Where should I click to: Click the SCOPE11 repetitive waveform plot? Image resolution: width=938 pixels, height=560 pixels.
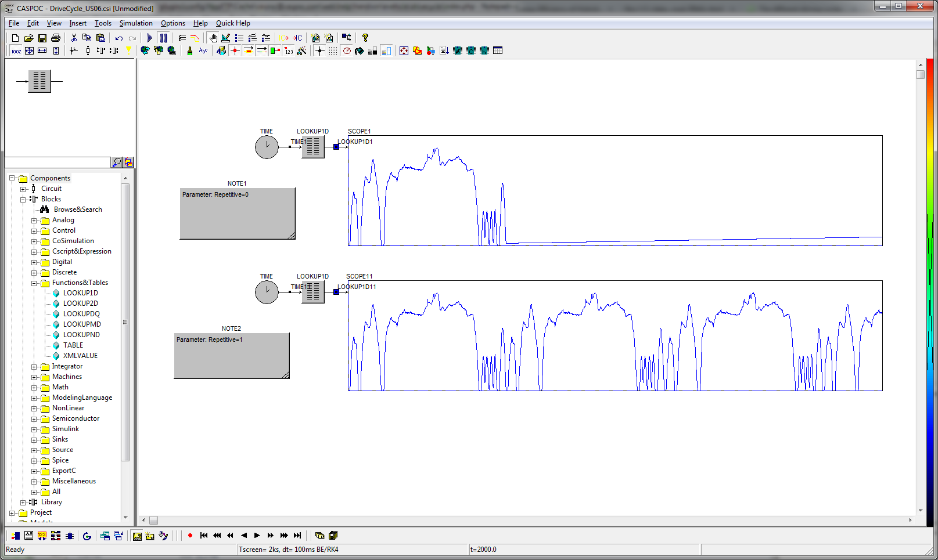point(615,335)
